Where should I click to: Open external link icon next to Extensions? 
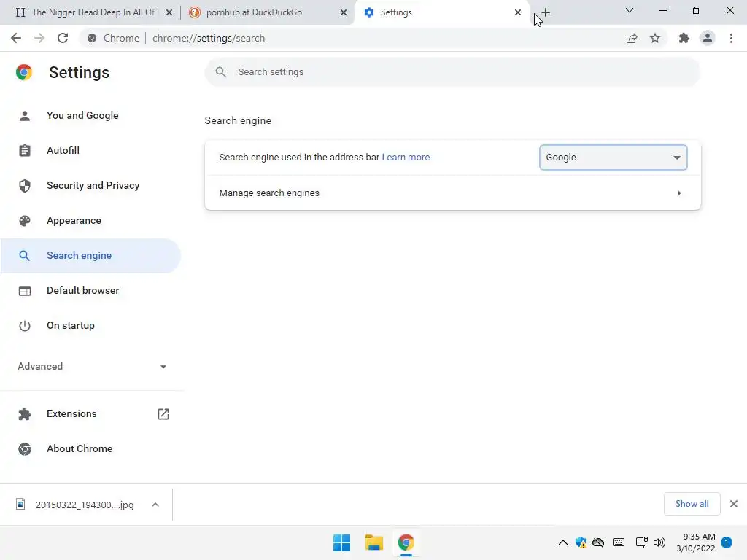(x=163, y=414)
